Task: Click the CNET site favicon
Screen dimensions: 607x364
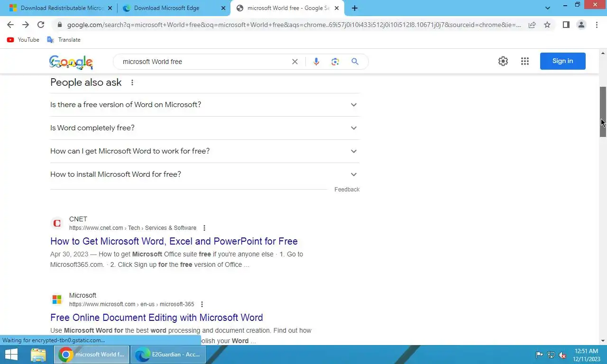Action: [x=57, y=223]
